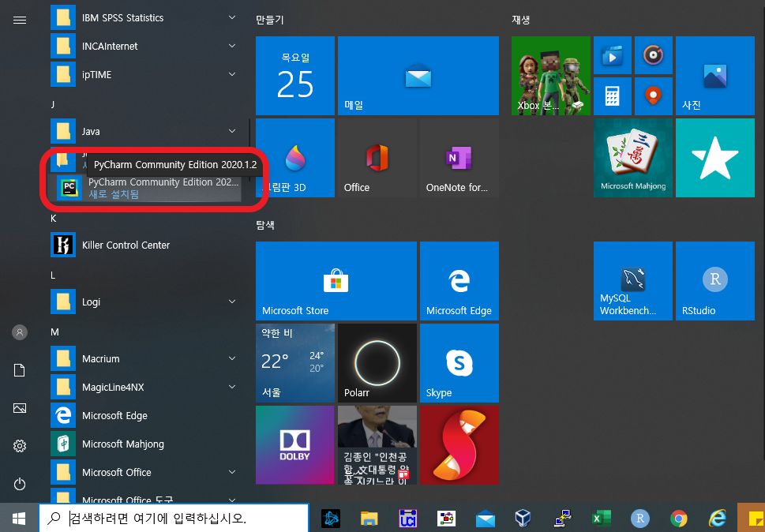Open Microsoft Mahjong in the app list
The height and width of the screenshot is (532, 765).
click(x=145, y=444)
